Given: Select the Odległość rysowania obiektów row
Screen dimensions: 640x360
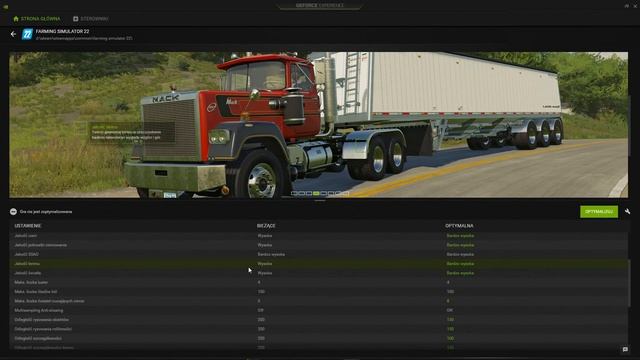Looking at the screenshot, I should click(318, 320).
